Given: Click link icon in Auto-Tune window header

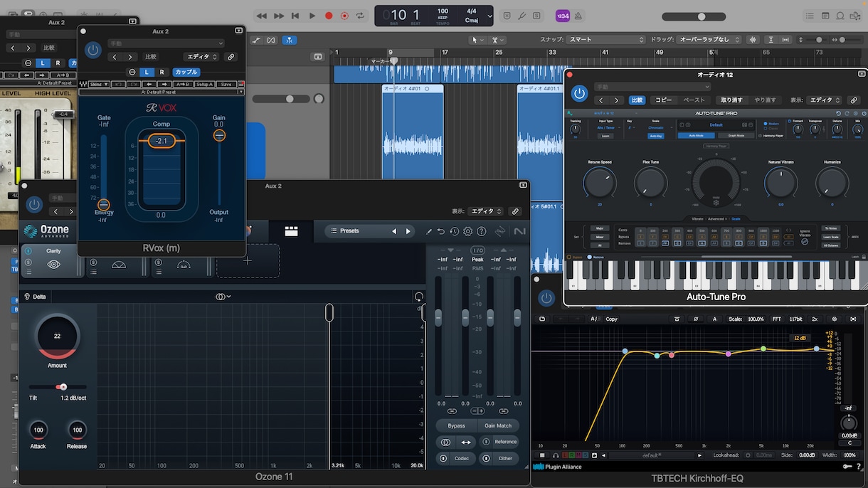Looking at the screenshot, I should tap(854, 100).
